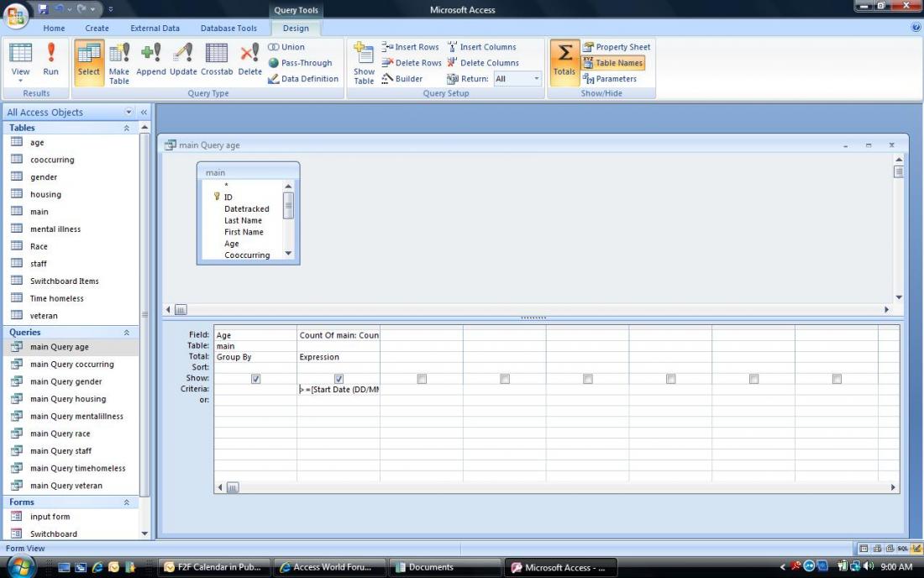Open the Show Table dialog icon

pyautogui.click(x=364, y=63)
